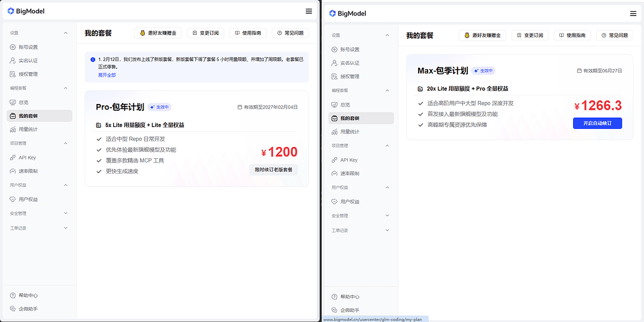
Task: Click calendar icon beside 有效期至06月27日
Action: point(579,71)
